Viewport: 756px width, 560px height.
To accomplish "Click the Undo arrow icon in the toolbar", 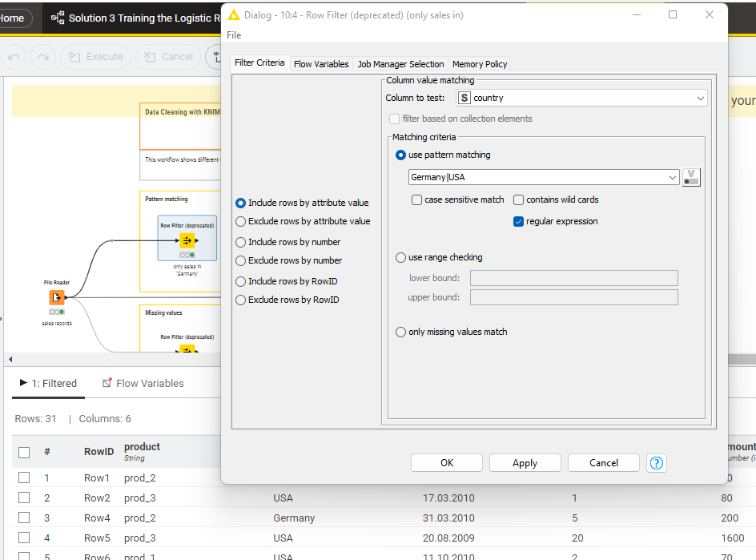I will tap(14, 57).
